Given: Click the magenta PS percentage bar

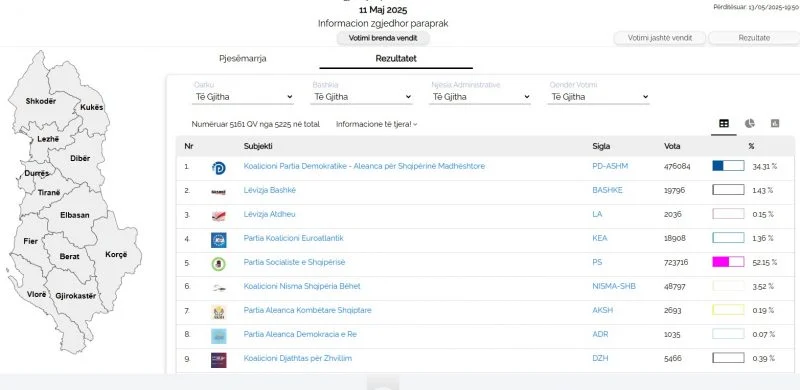Looking at the screenshot, I should pos(728,262).
